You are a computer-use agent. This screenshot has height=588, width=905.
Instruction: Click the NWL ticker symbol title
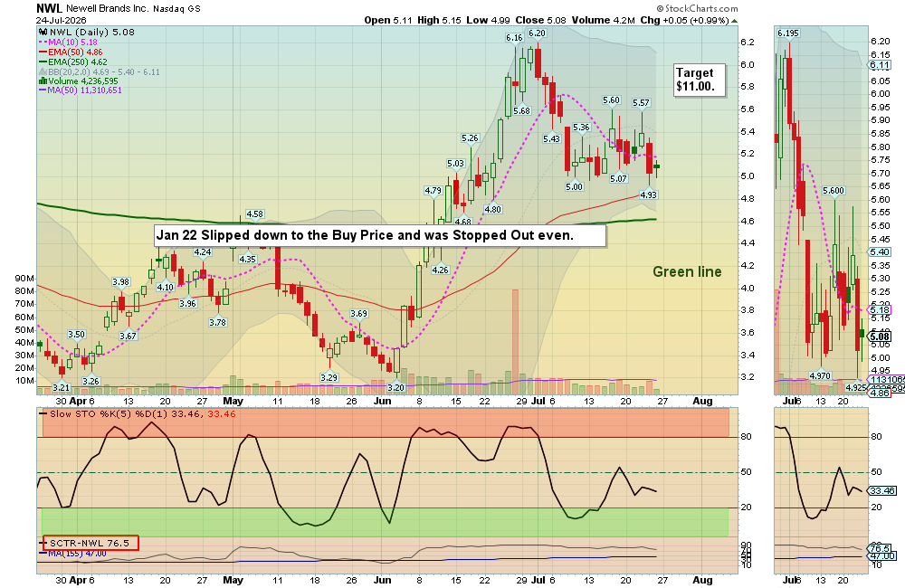[49, 8]
